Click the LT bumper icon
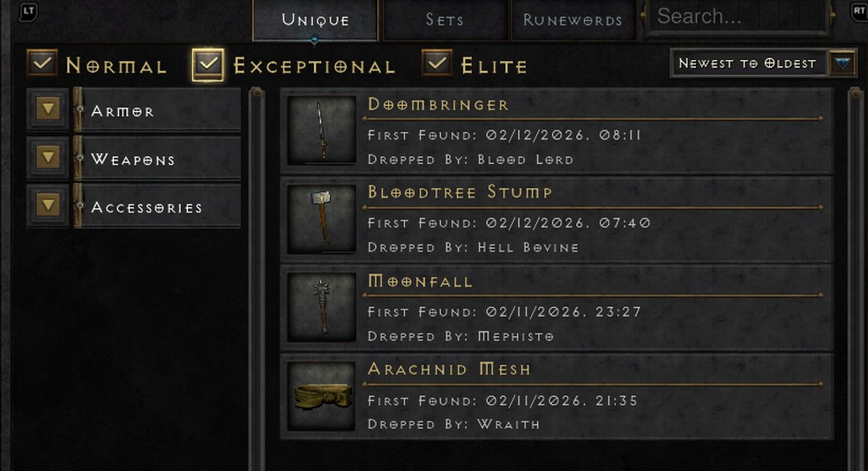 click(x=28, y=11)
